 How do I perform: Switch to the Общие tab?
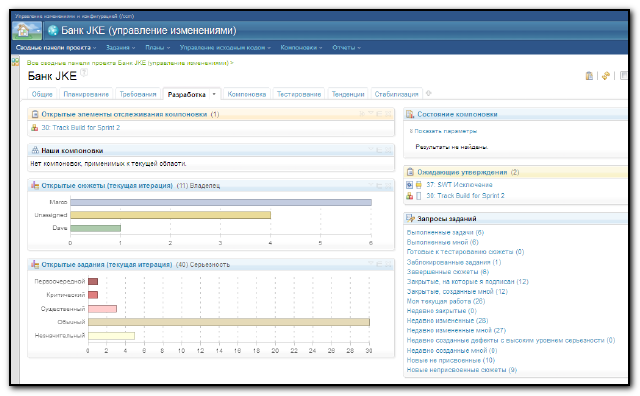[42, 94]
